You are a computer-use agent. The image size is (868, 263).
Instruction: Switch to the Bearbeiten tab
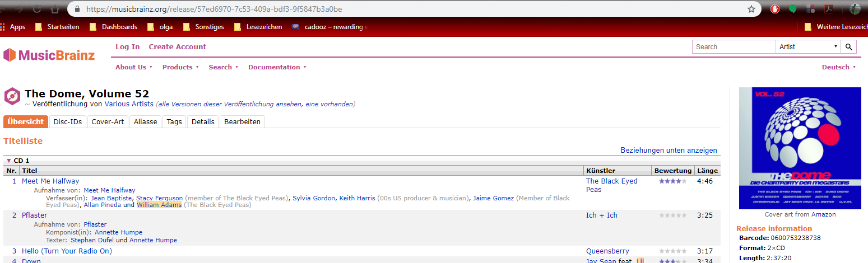pos(242,121)
